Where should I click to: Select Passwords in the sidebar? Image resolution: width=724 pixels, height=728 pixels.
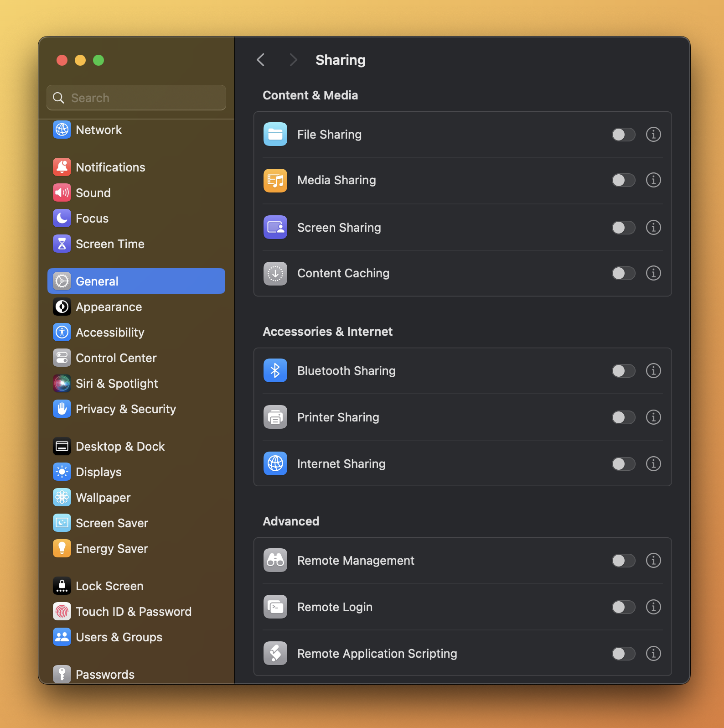136,674
